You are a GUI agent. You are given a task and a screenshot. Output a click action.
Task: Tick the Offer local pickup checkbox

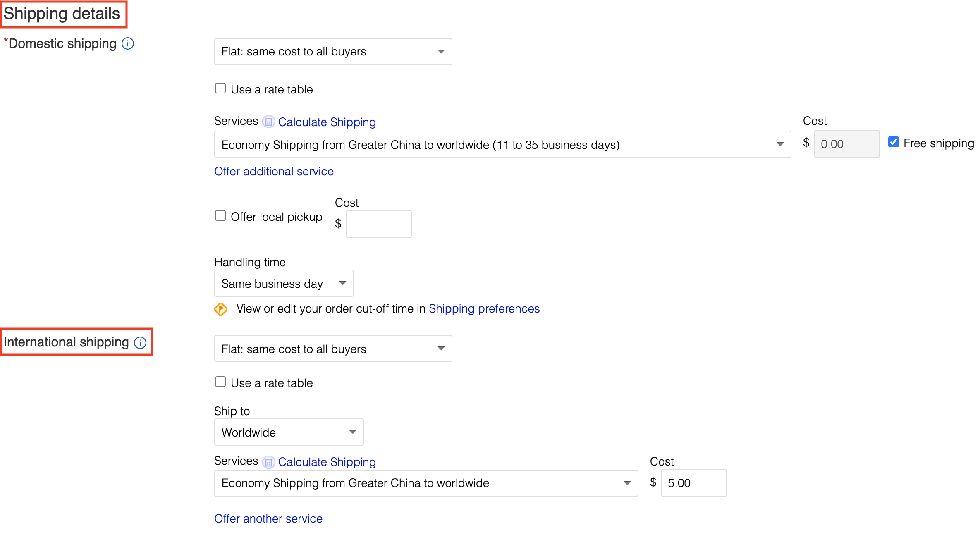(220, 216)
